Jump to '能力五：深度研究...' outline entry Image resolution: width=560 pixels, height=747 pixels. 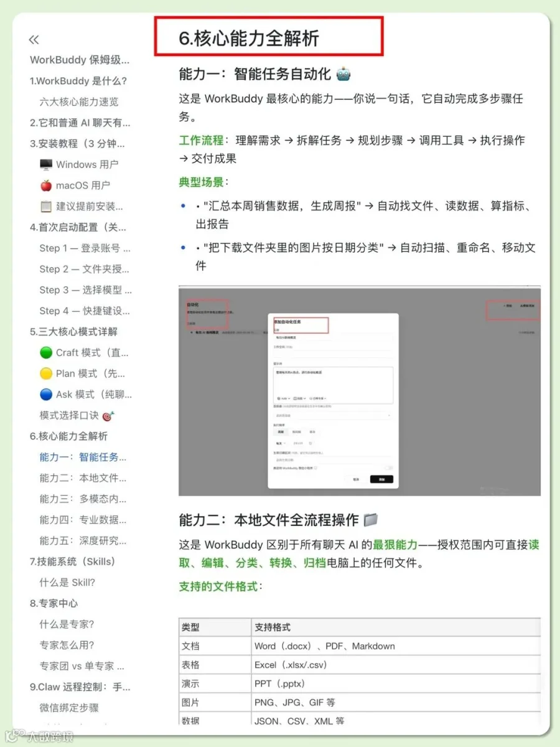[x=83, y=540]
